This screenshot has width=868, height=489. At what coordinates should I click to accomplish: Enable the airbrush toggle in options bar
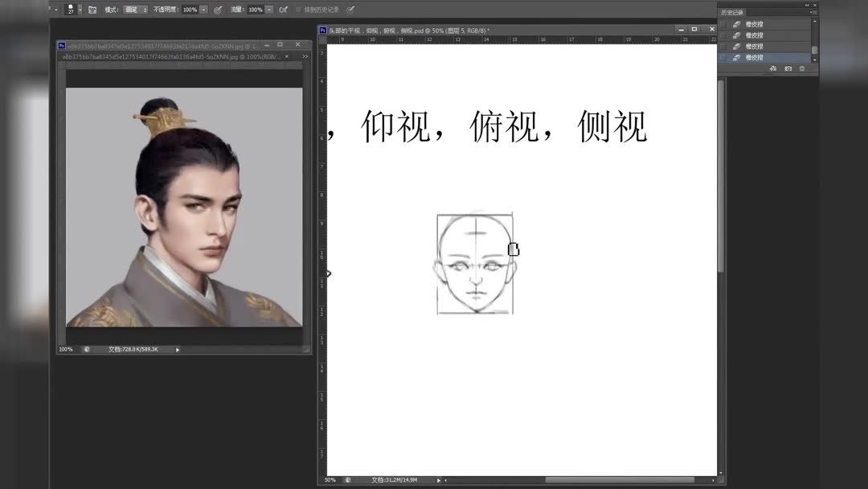click(x=284, y=9)
